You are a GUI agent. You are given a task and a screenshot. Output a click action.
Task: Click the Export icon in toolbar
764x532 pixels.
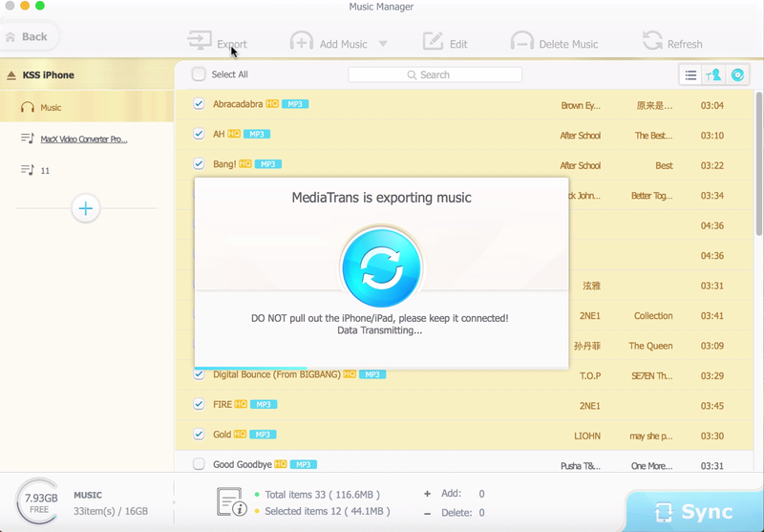[200, 40]
